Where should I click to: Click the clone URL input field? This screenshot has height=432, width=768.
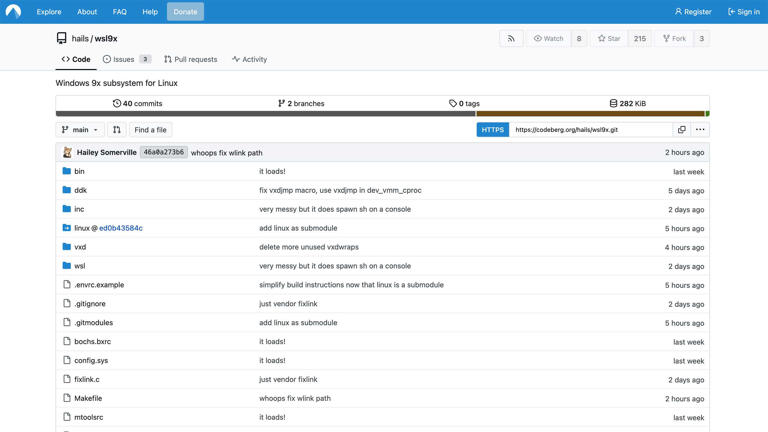click(x=590, y=130)
